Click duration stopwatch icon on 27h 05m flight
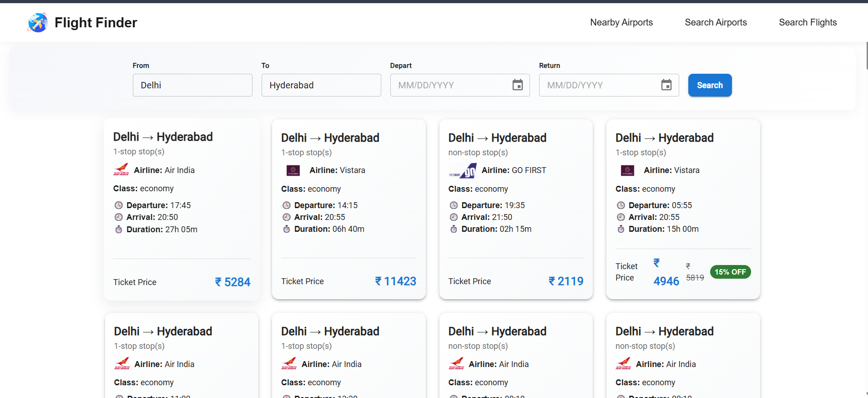Image resolution: width=868 pixels, height=398 pixels. (119, 230)
